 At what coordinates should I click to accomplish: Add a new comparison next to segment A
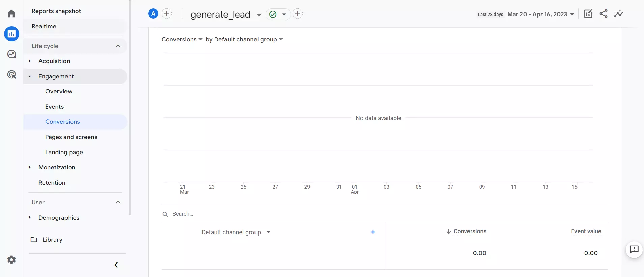point(167,13)
